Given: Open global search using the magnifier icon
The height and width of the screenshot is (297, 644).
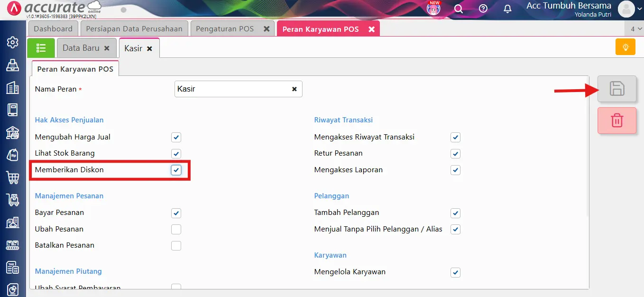Looking at the screenshot, I should pos(458,9).
